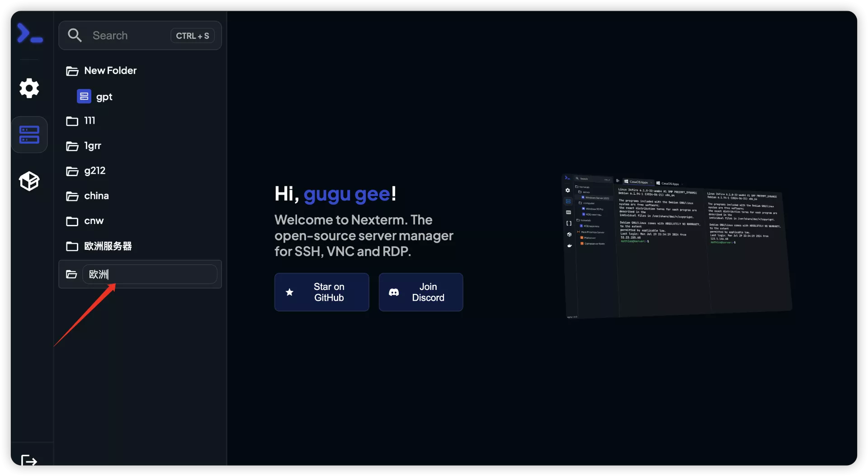This screenshot has height=476, width=868.
Task: Collapse the New Folder folder
Action: pyautogui.click(x=140, y=70)
